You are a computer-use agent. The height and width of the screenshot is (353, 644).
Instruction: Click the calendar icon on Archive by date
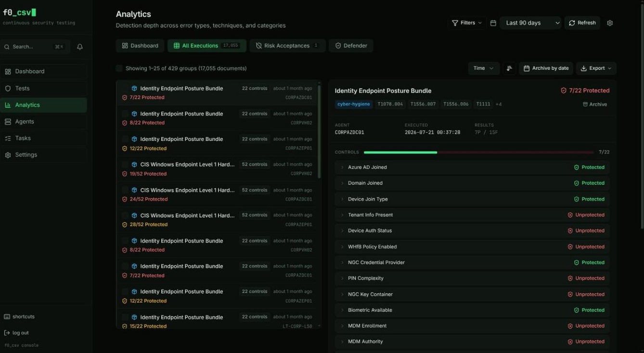[527, 68]
